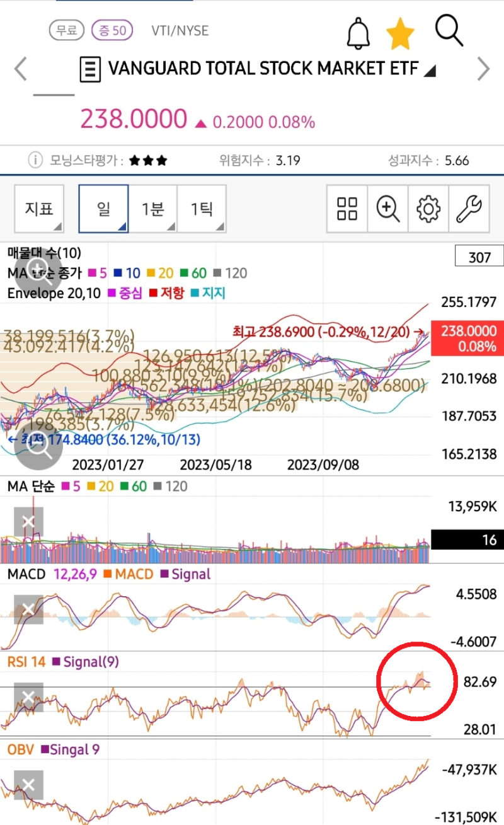This screenshot has height=825, width=504.
Task: Tap the MA 10 blue legend swatch
Action: coord(118,274)
